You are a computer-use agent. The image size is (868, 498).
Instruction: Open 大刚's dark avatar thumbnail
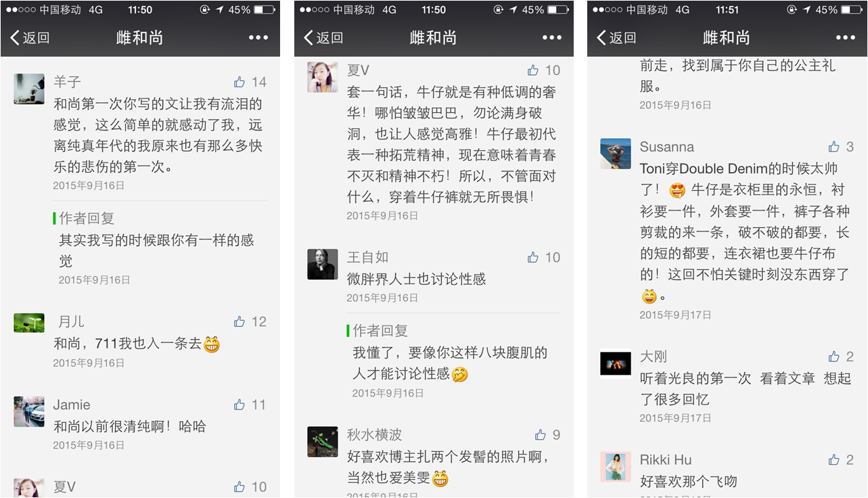[x=616, y=363]
